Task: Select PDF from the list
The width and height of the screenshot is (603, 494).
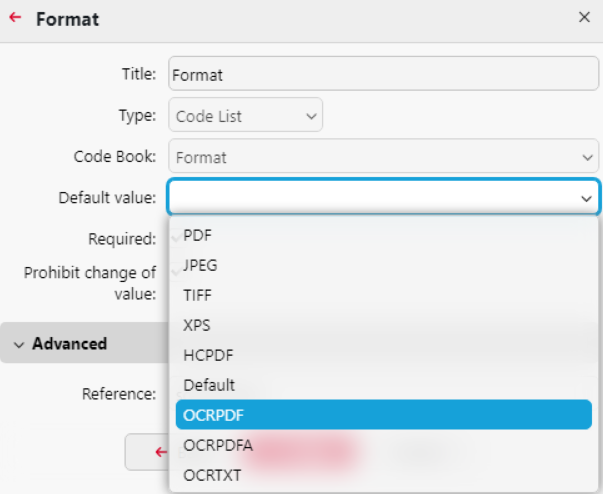Action: click(x=198, y=236)
